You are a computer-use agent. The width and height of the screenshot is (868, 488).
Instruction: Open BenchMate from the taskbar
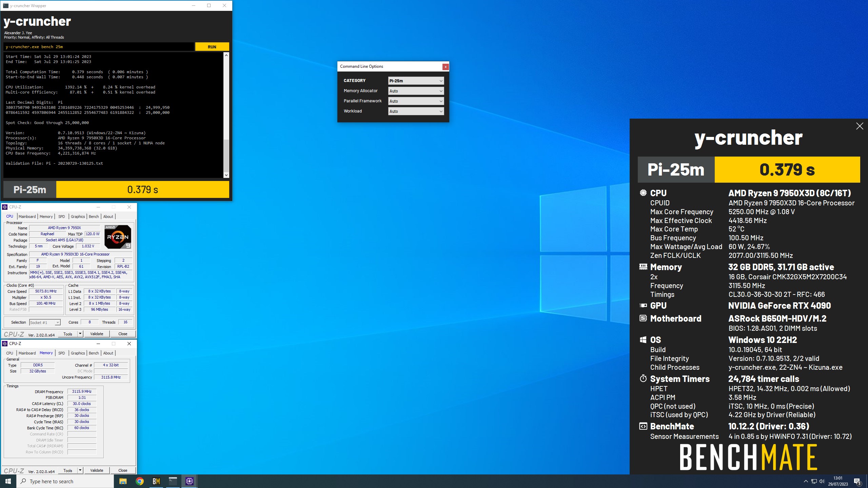pos(156,481)
